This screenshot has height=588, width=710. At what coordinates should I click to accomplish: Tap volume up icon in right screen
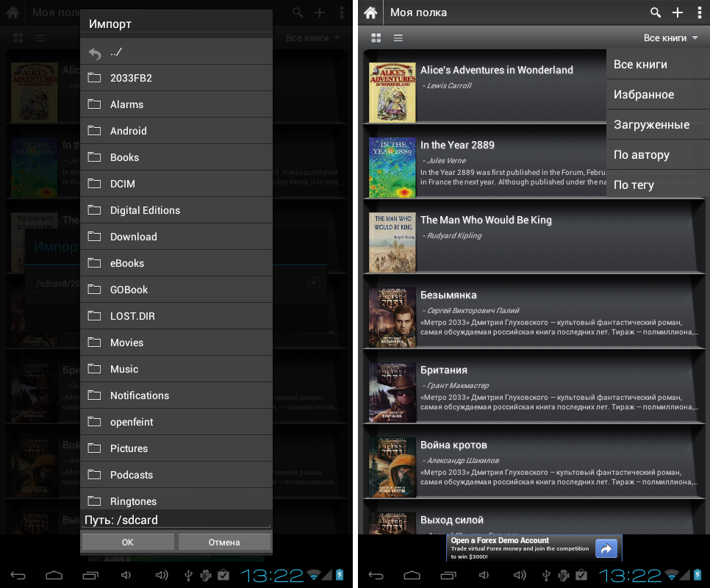[x=520, y=576]
